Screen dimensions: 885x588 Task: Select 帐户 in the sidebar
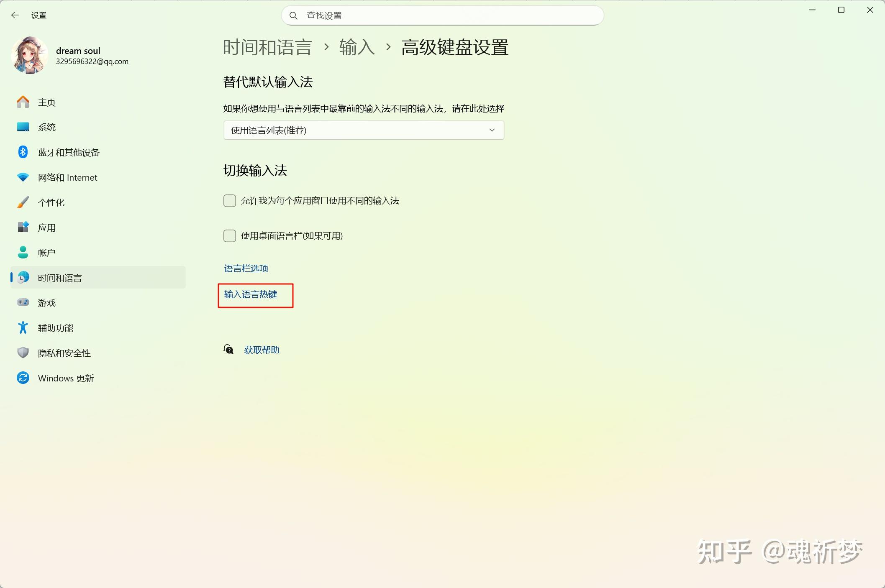pyautogui.click(x=46, y=252)
